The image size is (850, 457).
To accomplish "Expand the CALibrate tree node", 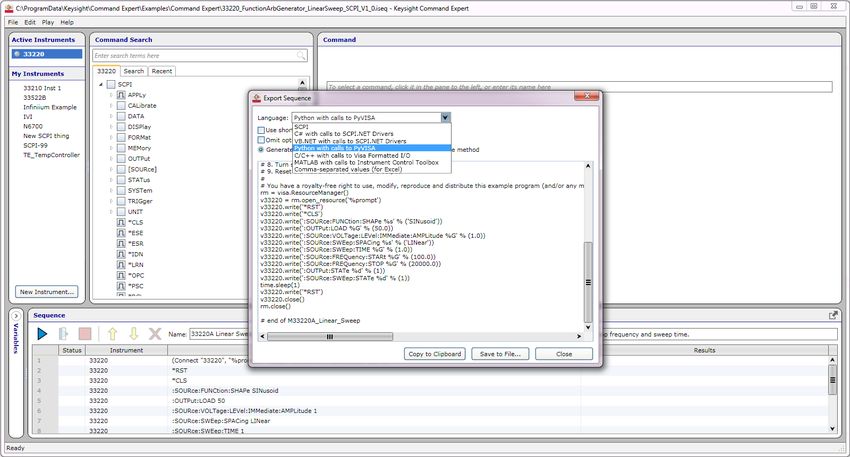I will 111,106.
